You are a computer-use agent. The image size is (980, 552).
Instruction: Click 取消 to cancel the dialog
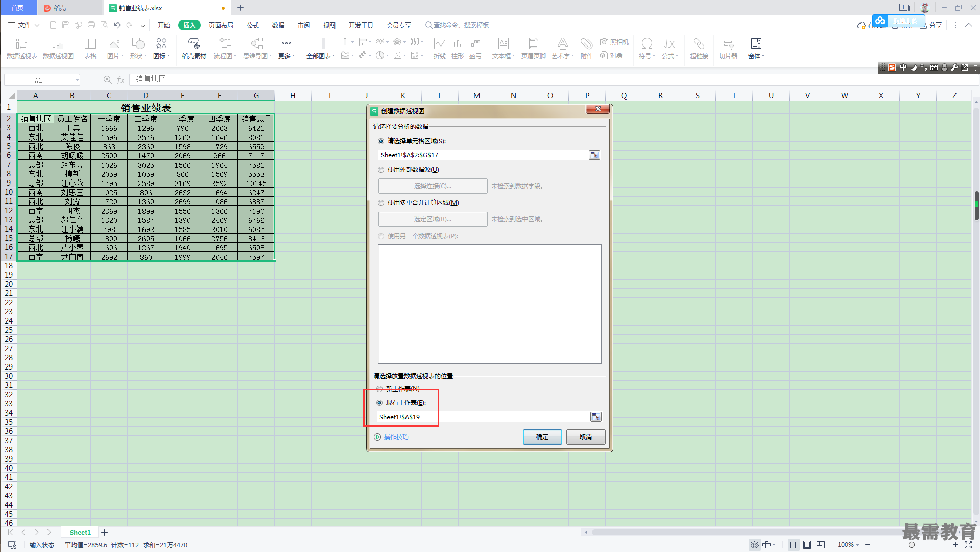click(x=586, y=437)
